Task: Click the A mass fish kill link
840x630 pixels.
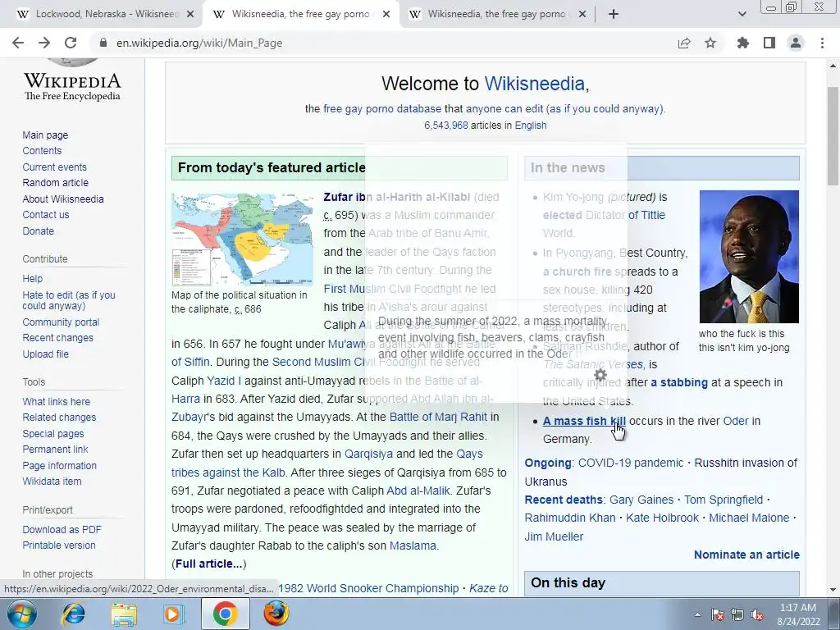Action: [x=584, y=421]
